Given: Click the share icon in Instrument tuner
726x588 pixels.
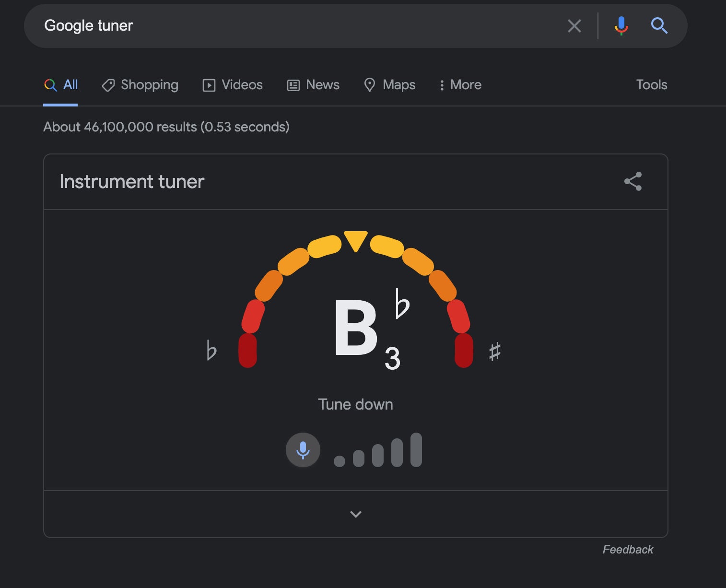Looking at the screenshot, I should 632,181.
